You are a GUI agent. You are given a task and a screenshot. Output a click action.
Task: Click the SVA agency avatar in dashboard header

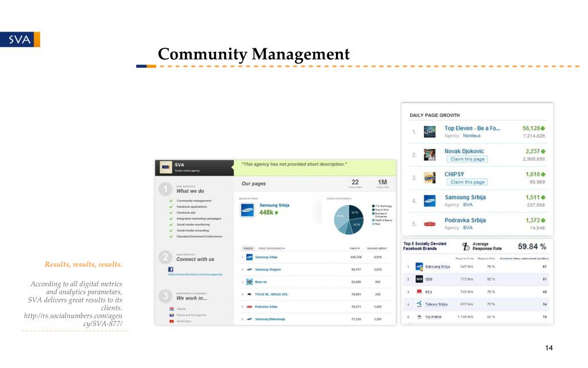[x=166, y=167]
